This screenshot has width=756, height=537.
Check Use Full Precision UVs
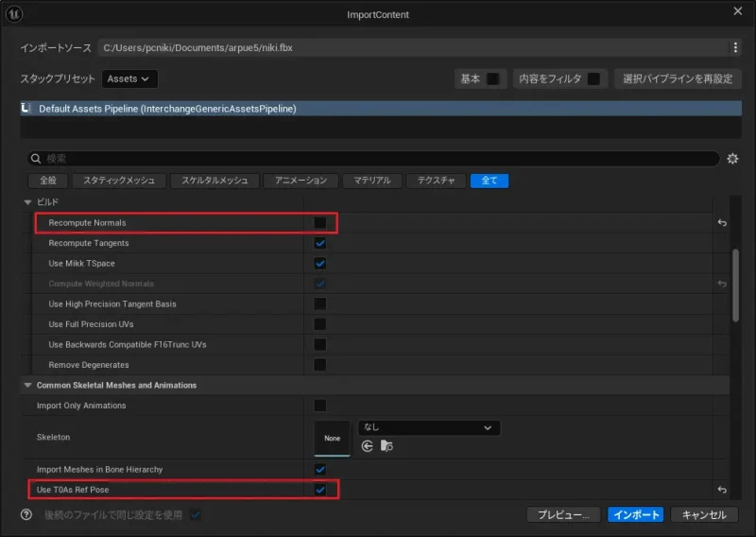tap(319, 324)
